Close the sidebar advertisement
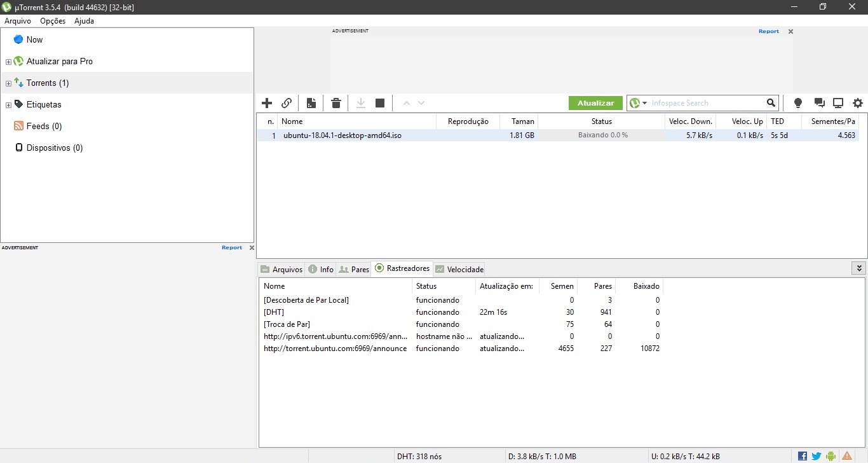This screenshot has width=868, height=463. tap(252, 247)
